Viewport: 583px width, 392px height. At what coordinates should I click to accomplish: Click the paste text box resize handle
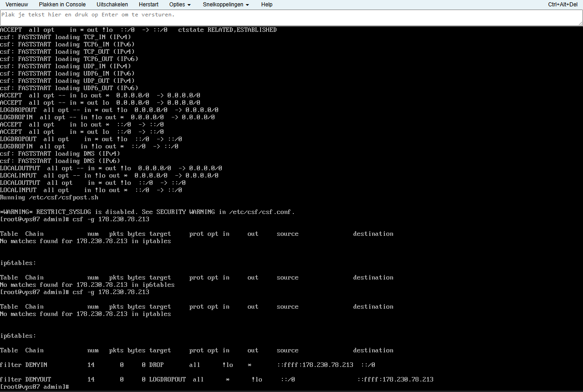pos(580,23)
